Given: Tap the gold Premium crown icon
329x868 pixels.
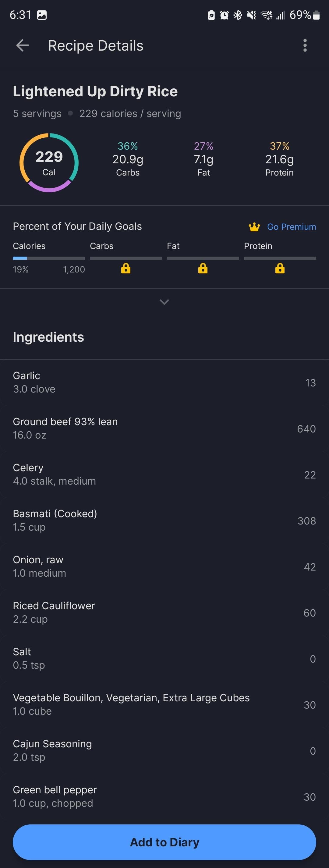Looking at the screenshot, I should 254,227.
